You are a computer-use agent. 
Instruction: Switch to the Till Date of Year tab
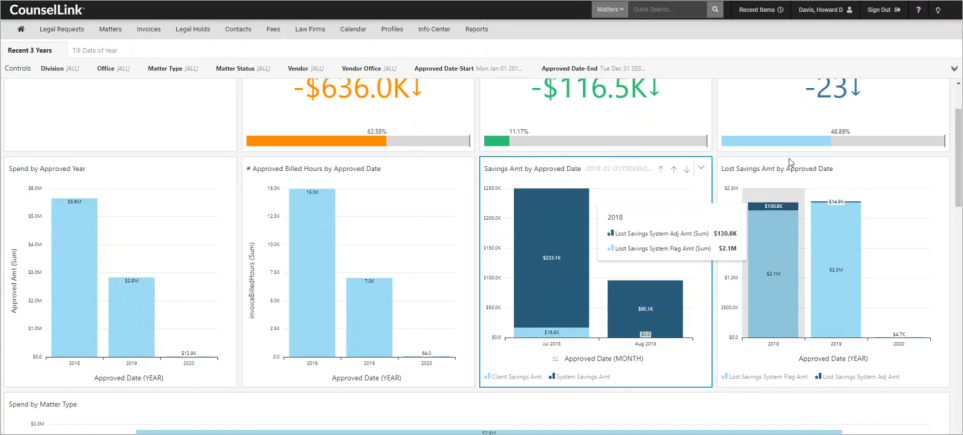click(x=95, y=50)
